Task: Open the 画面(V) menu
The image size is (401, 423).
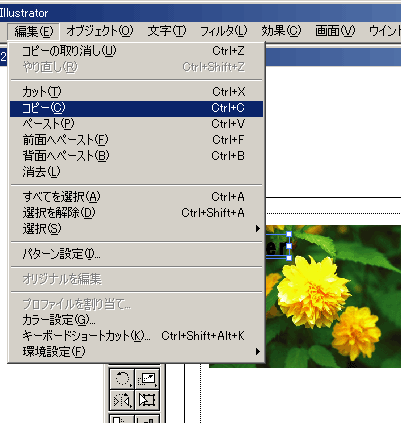Action: pos(335,31)
